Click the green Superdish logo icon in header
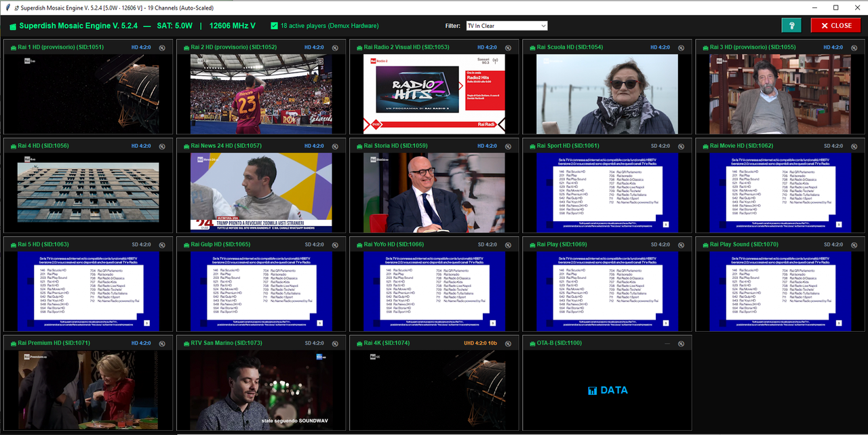The width and height of the screenshot is (868, 435). (x=12, y=26)
